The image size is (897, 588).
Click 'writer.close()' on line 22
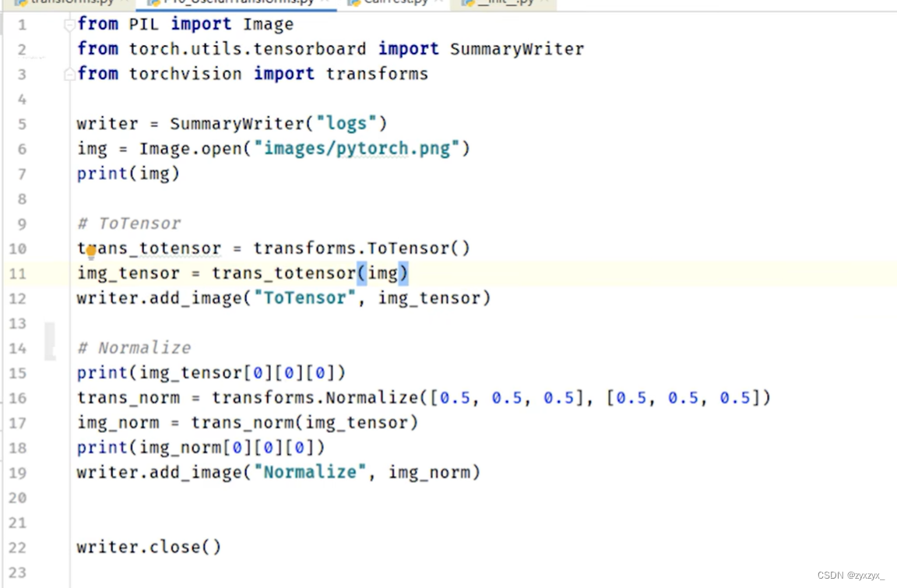pos(149,547)
